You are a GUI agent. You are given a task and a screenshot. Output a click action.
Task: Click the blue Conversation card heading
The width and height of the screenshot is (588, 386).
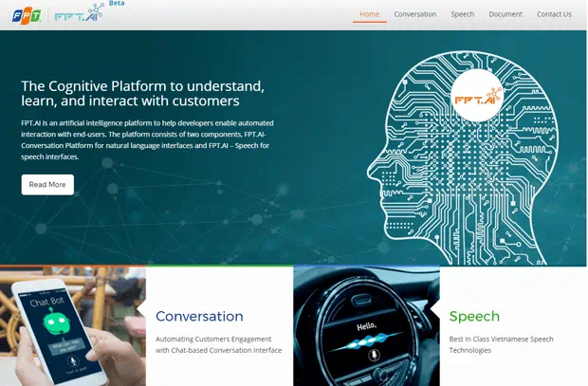tap(199, 316)
